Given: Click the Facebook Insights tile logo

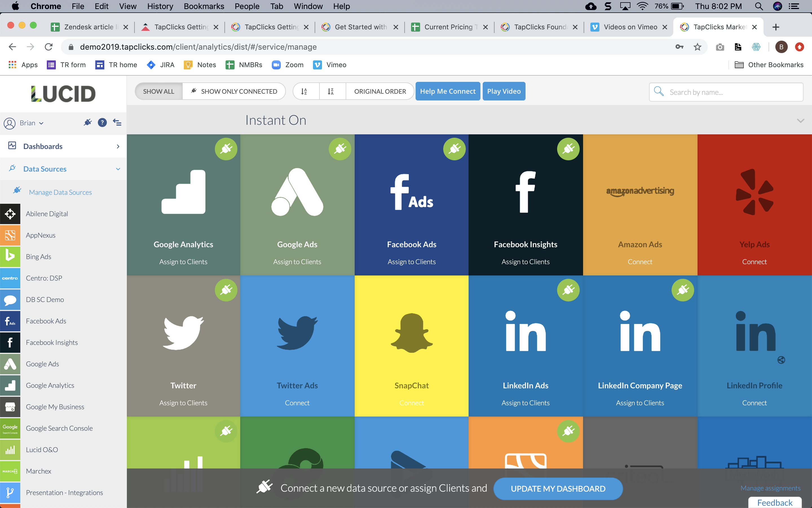Looking at the screenshot, I should [x=526, y=192].
